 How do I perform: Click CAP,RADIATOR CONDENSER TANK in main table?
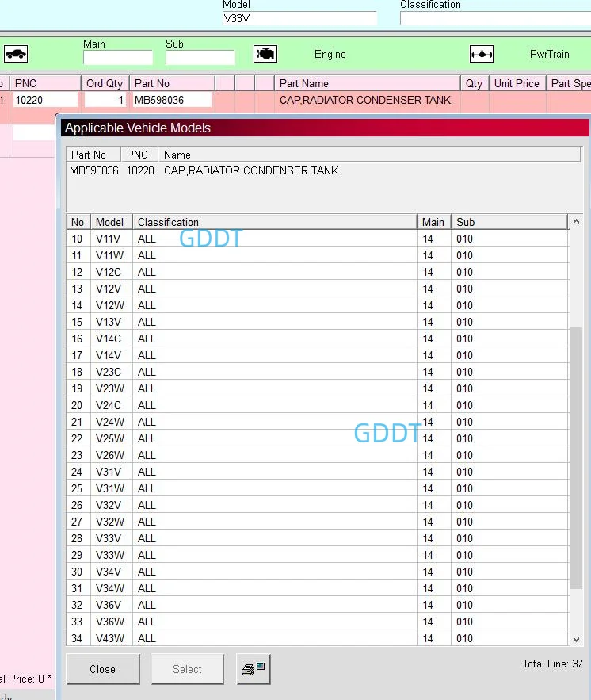[x=365, y=100]
